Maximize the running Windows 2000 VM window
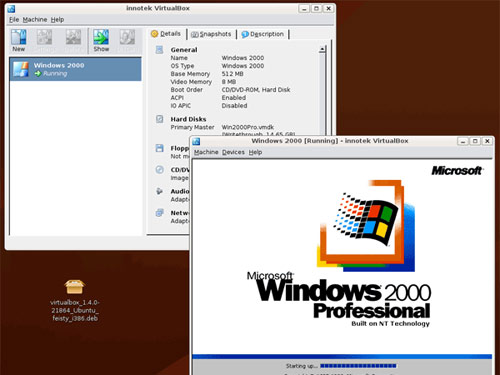This screenshot has width=500, height=375. (475, 141)
